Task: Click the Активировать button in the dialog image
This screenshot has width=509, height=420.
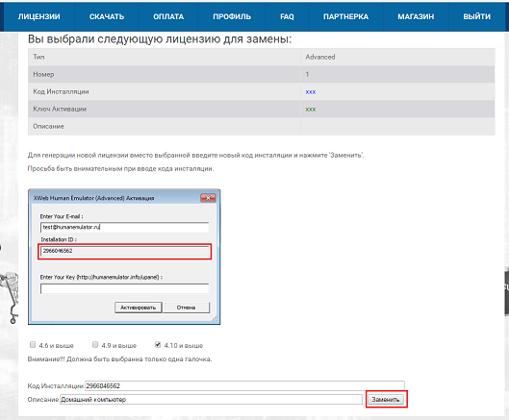Action: tap(138, 308)
